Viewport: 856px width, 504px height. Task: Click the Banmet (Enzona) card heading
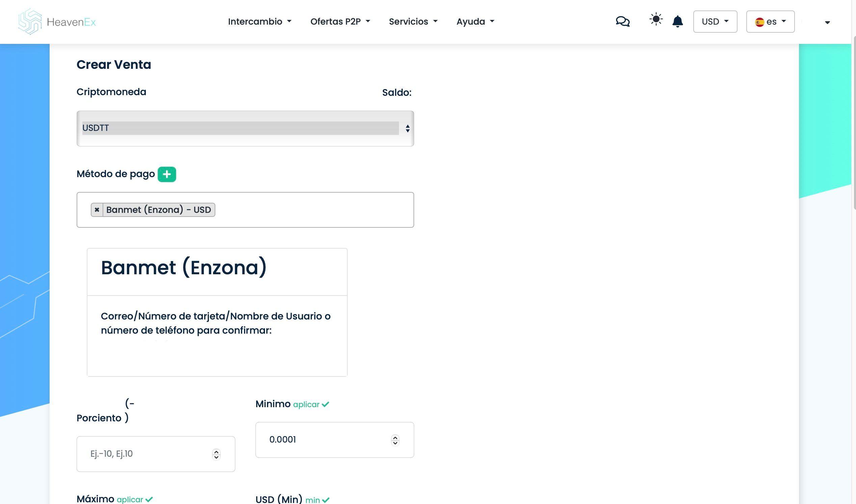tap(184, 268)
